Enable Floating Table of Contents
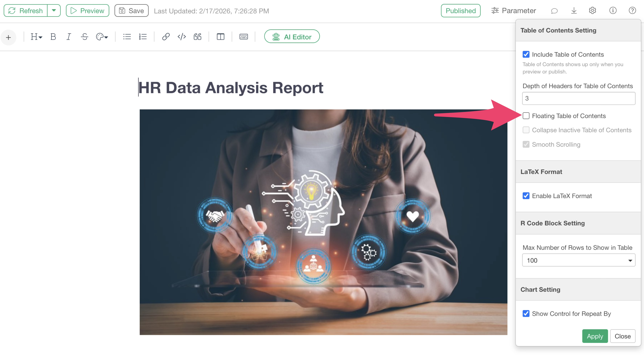644x361 pixels. click(526, 116)
